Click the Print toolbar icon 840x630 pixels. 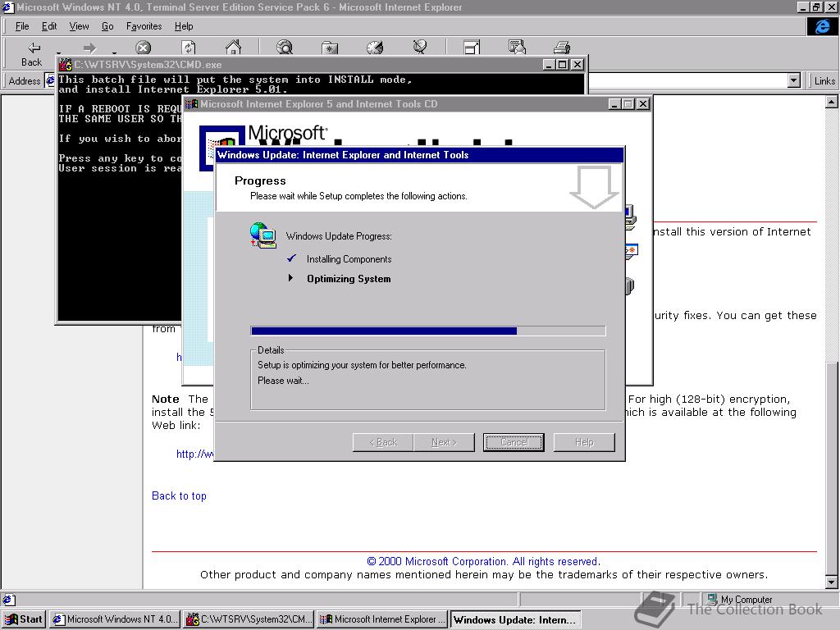562,48
